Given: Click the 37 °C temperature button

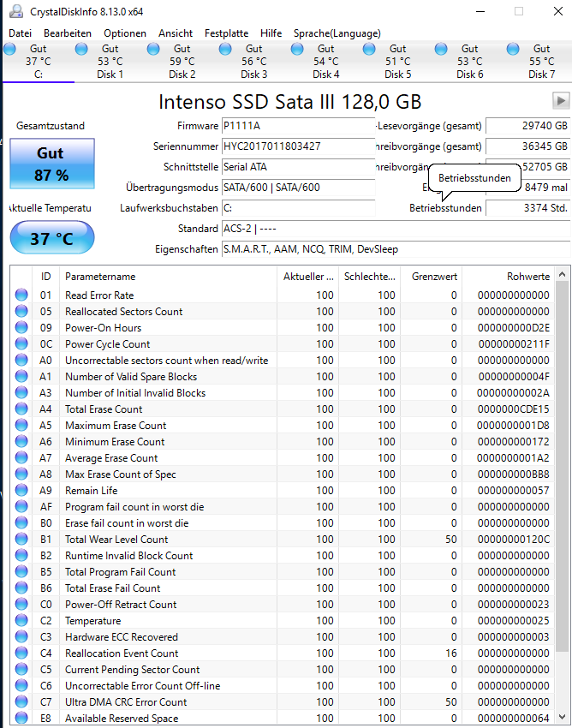Looking at the screenshot, I should click(52, 238).
